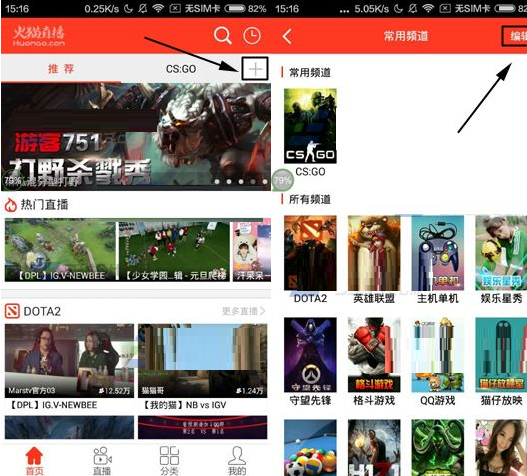This screenshot has width=527, height=476.
Task: Open the 我的 profile tab
Action: pyautogui.click(x=237, y=461)
